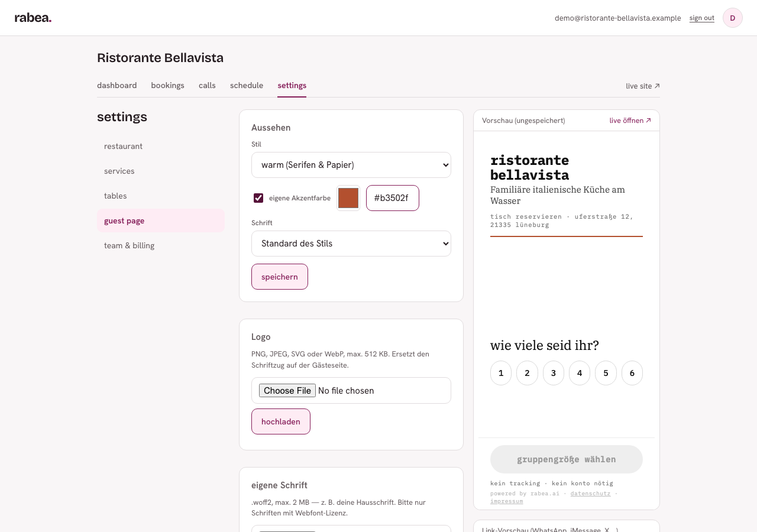Screen dimensions: 757x532
Task: Open the Schrift dropdown
Action: coord(351,244)
